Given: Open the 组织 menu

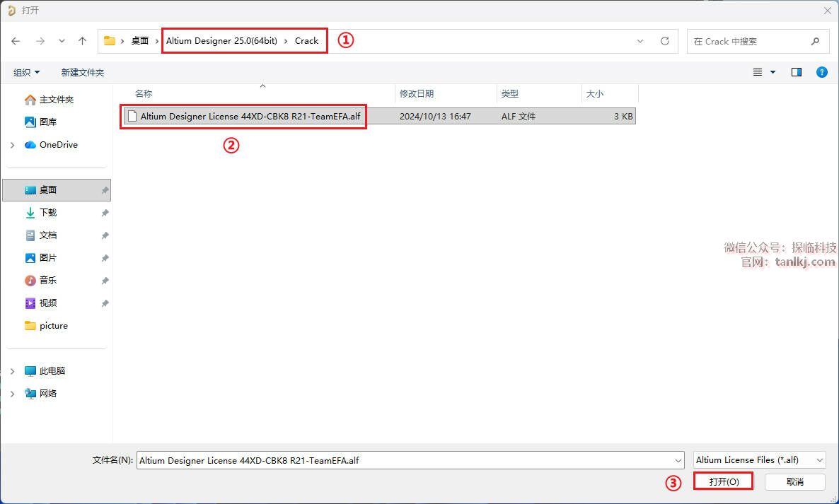Looking at the screenshot, I should coord(26,72).
